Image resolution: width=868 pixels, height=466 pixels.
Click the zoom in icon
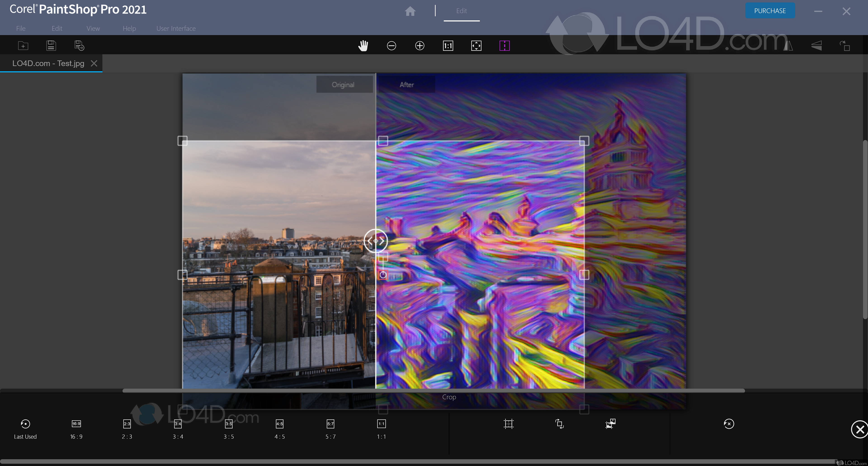point(420,45)
